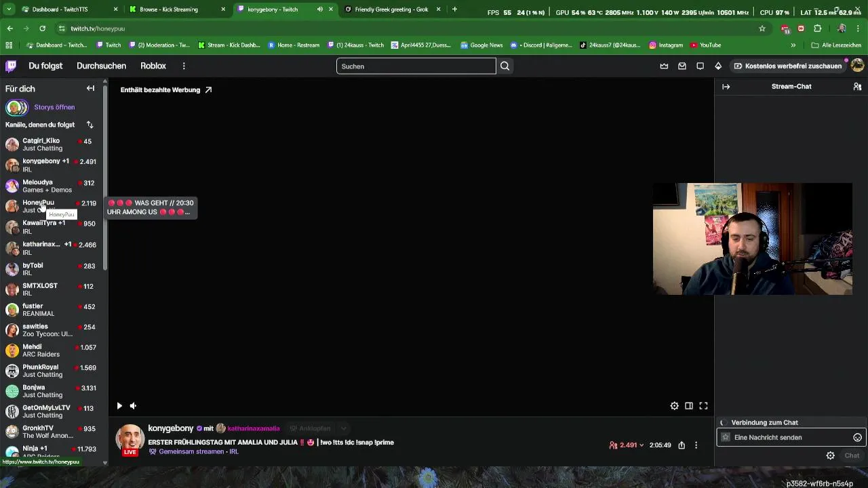868x488 pixels.
Task: Click the sidebar vertical scrollbar
Action: click(x=105, y=176)
